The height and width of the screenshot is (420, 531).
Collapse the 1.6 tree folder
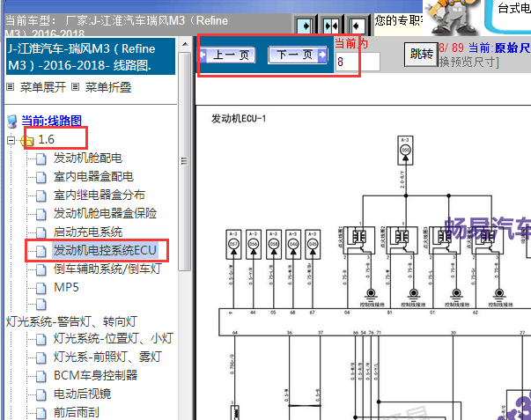pos(11,140)
